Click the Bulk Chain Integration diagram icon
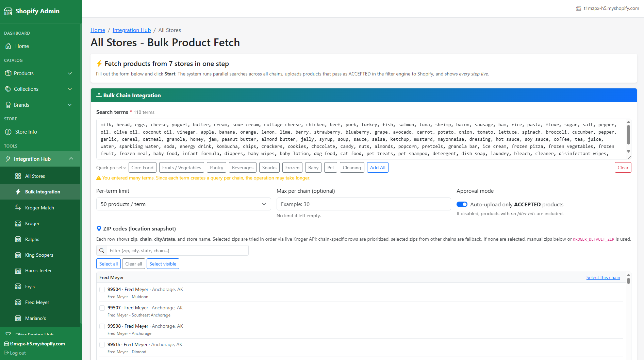 pos(99,96)
